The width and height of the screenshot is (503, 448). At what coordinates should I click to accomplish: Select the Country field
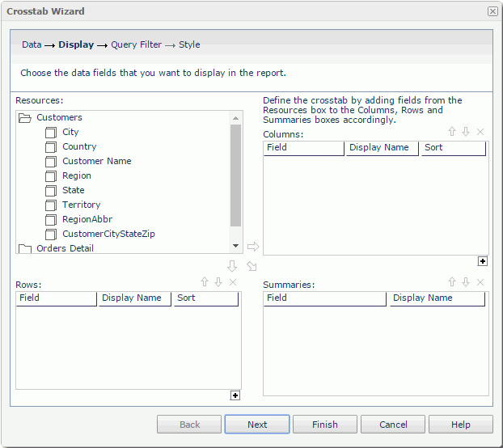pyautogui.click(x=79, y=146)
